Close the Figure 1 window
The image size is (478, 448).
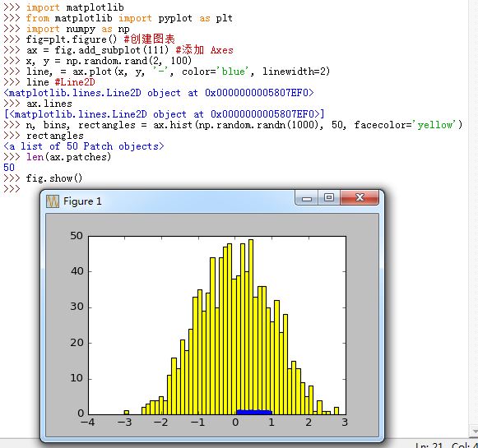(360, 198)
